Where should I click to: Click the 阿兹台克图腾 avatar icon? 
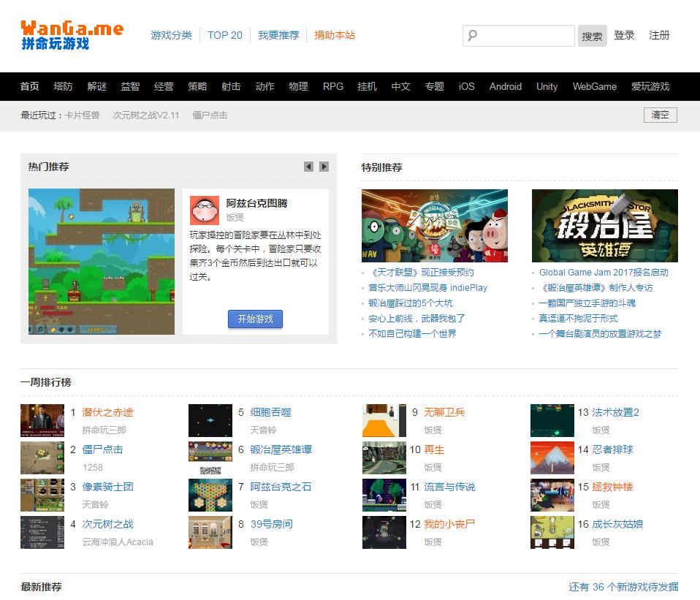pos(202,210)
